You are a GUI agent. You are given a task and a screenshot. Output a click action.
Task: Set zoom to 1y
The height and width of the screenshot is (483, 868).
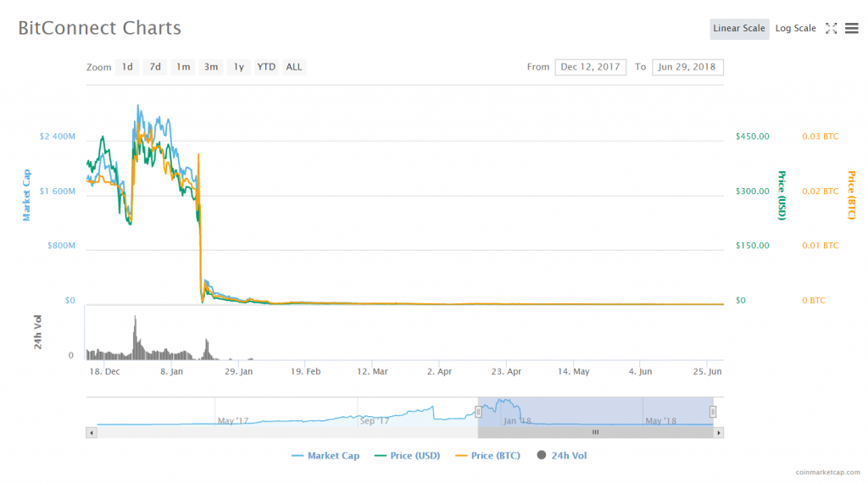pos(238,67)
